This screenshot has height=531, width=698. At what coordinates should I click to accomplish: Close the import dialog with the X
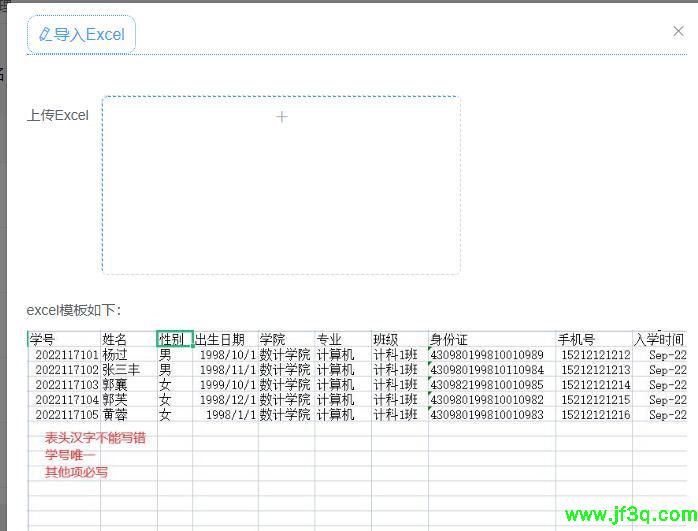tap(678, 31)
